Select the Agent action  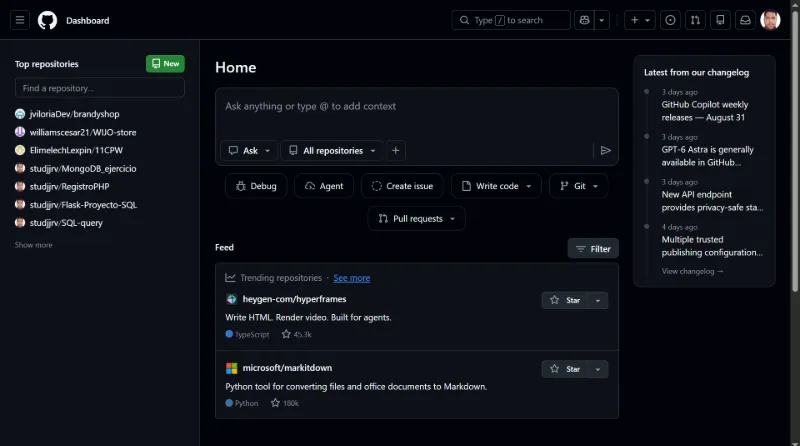(324, 186)
